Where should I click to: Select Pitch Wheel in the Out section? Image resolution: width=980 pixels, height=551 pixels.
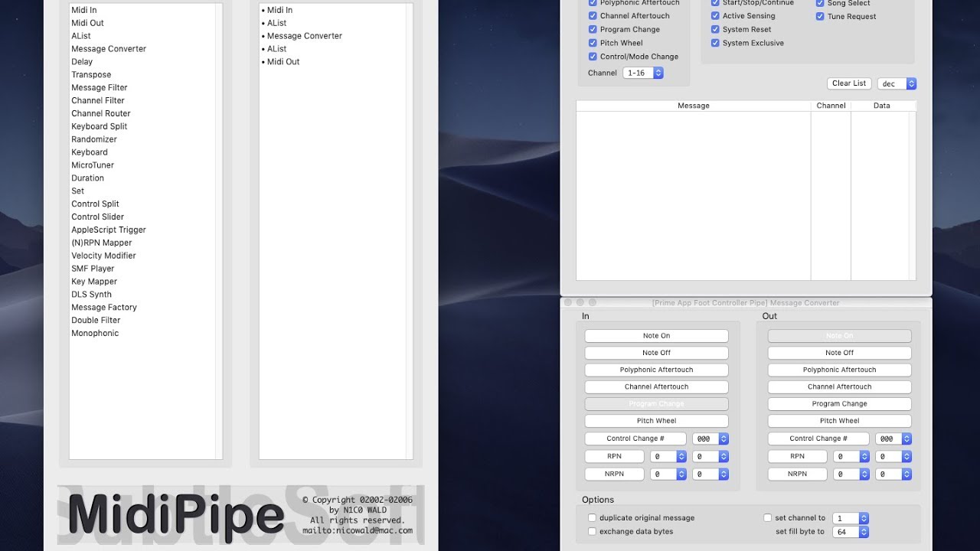tap(839, 421)
